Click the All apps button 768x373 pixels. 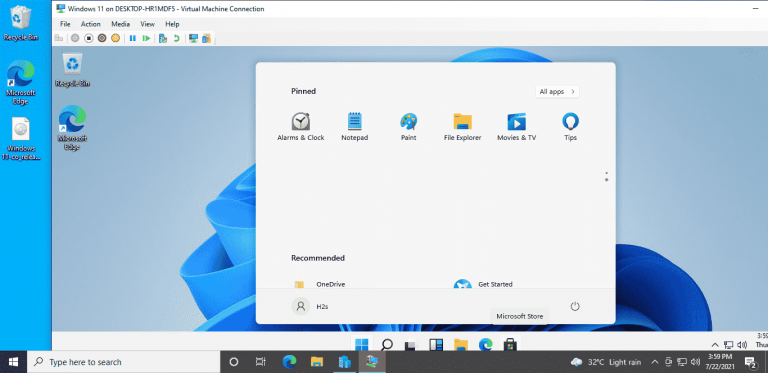[557, 92]
